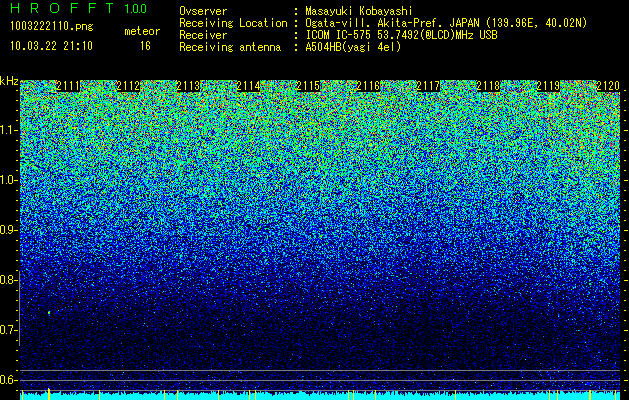Screen dimensions: 629x400
Task: Select the 2114 time marker label
Action: (x=248, y=85)
